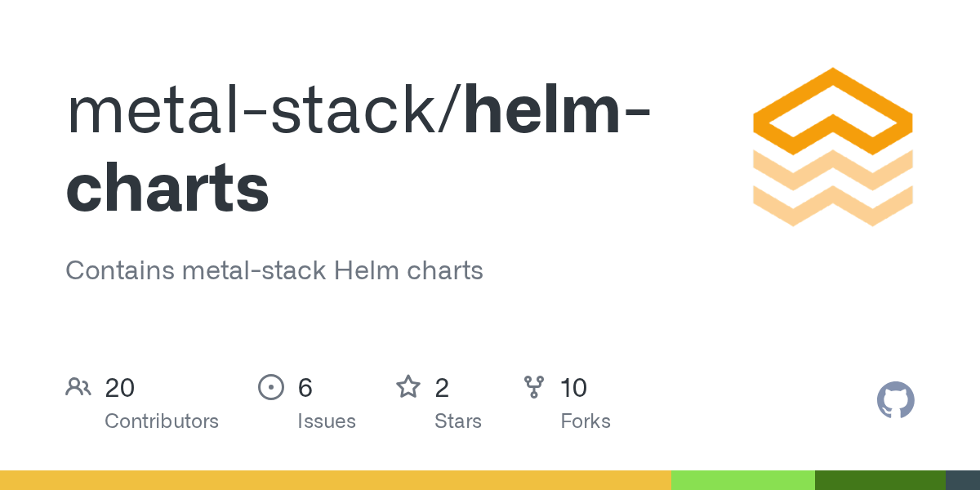
Task: Click the description 'Contains metal-stack Helm charts'
Action: pyautogui.click(x=274, y=270)
